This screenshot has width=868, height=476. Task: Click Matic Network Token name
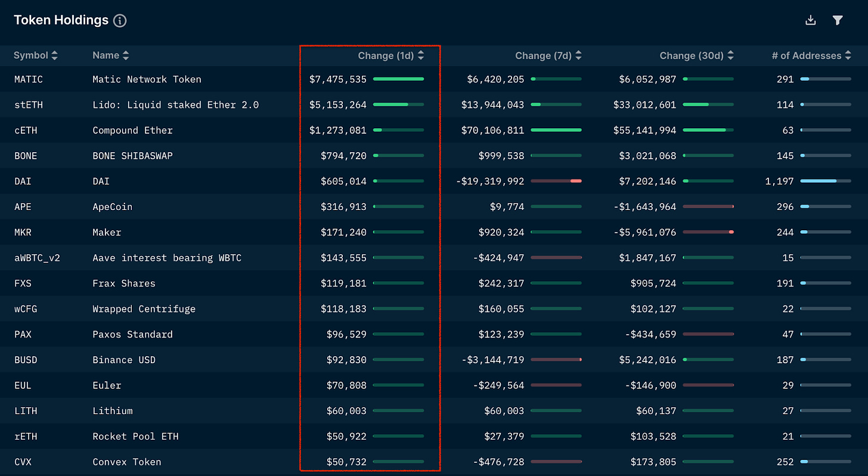pyautogui.click(x=147, y=79)
